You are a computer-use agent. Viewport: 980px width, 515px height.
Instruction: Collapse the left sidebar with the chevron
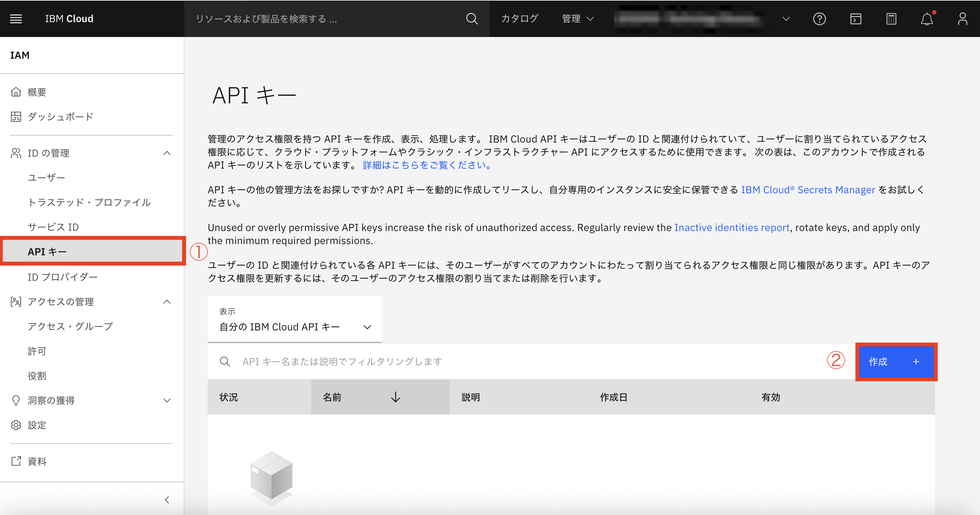167,499
